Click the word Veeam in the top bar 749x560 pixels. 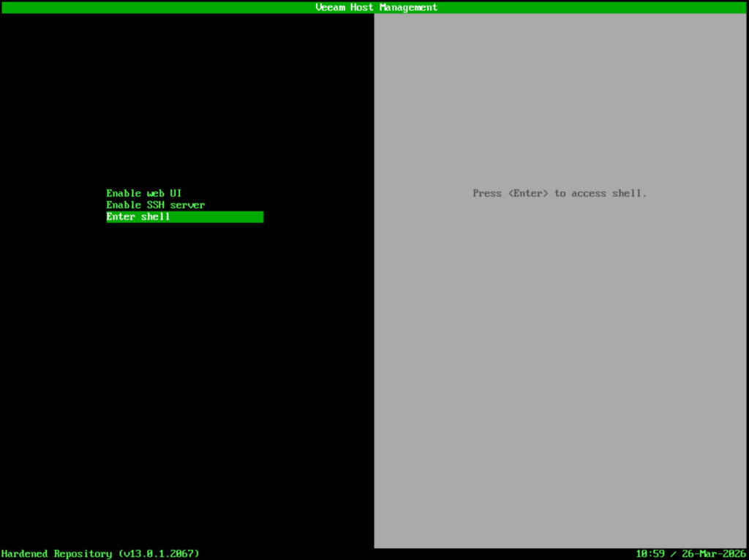tap(330, 7)
